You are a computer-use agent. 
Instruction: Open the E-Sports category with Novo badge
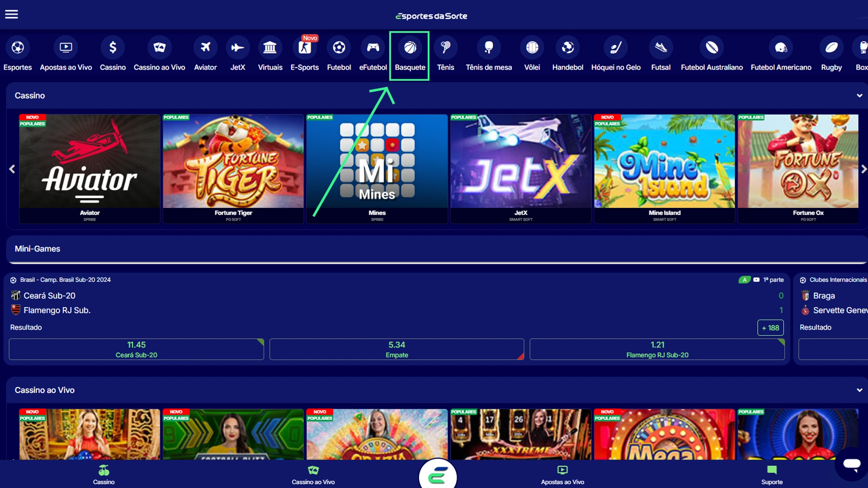click(x=305, y=55)
